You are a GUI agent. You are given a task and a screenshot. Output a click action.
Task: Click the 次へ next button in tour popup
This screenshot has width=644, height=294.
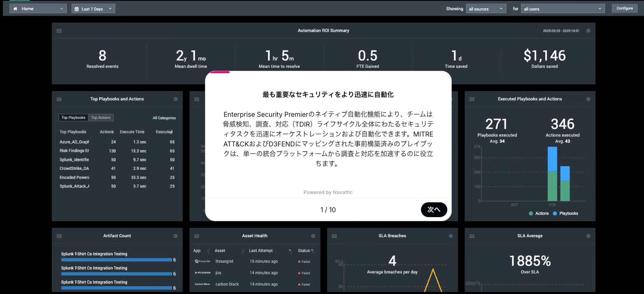[x=434, y=210]
